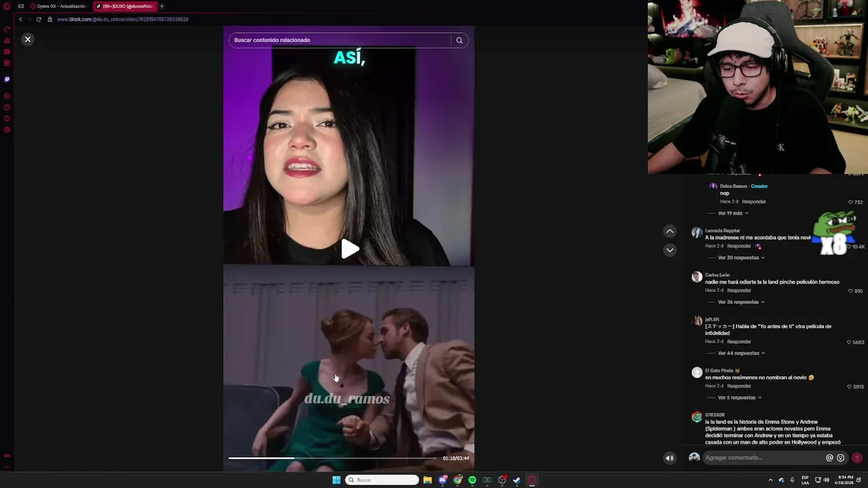
Task: Open the system volume tray icon
Action: point(826,480)
